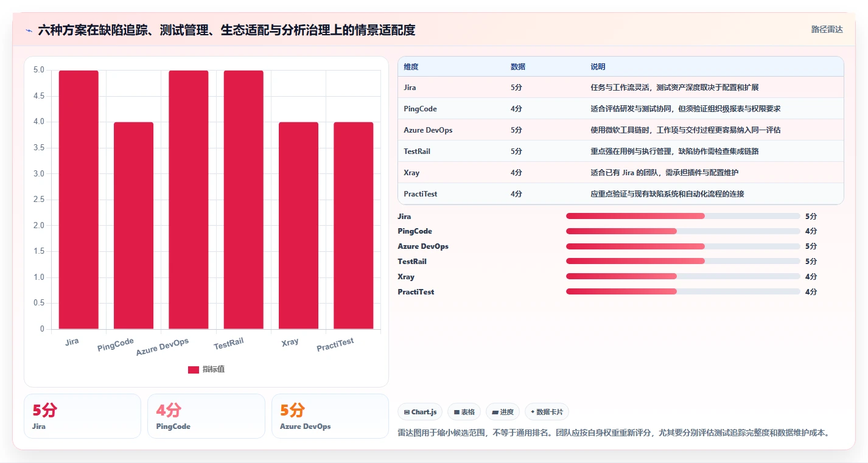Click the Azure DevOps progress bar

point(683,246)
